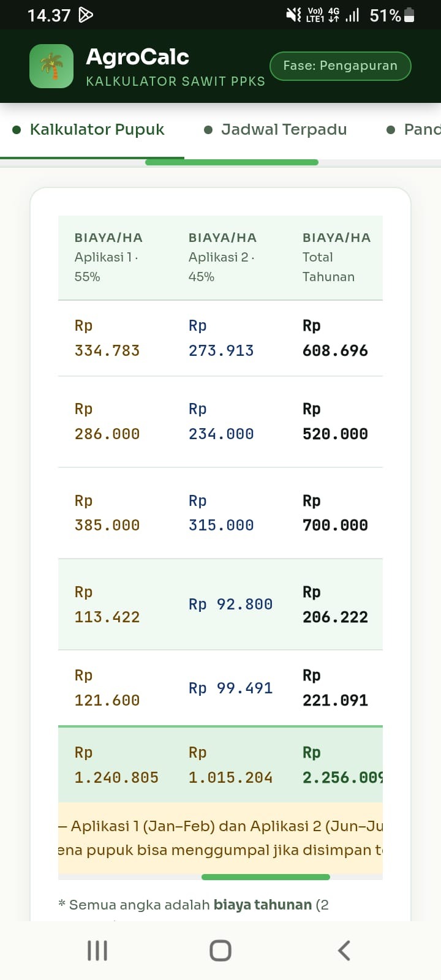Select the Kalkulator Pupuk tab

[89, 130]
